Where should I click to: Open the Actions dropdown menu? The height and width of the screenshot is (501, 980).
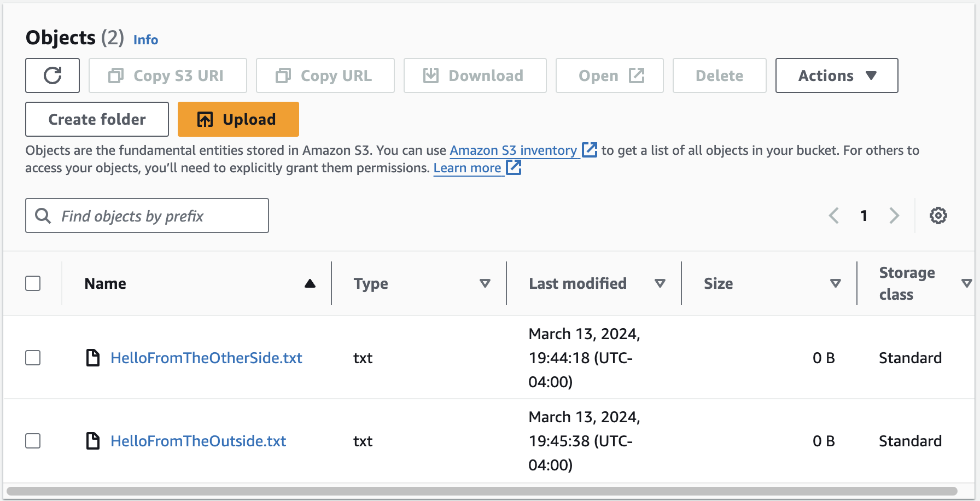click(836, 75)
